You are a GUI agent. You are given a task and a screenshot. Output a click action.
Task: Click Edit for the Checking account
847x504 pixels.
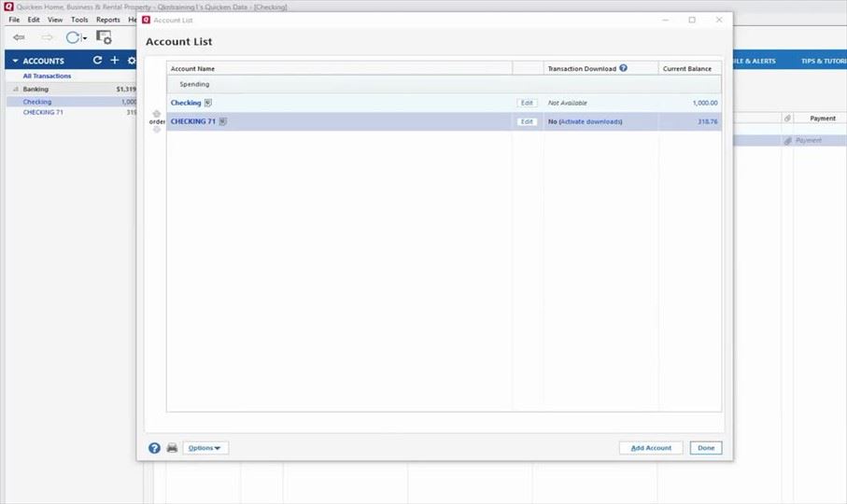[x=527, y=103]
